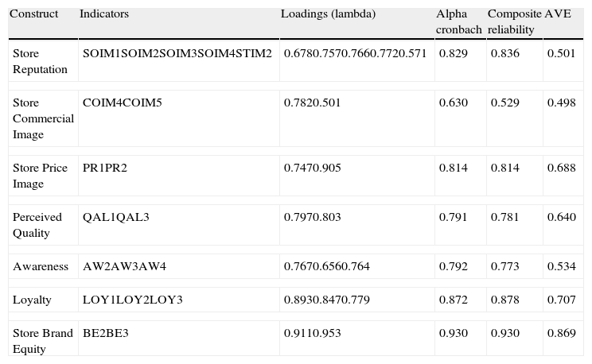The width and height of the screenshot is (592, 364).
Task: Click the composite reliability value 0.529
Action: point(505,103)
